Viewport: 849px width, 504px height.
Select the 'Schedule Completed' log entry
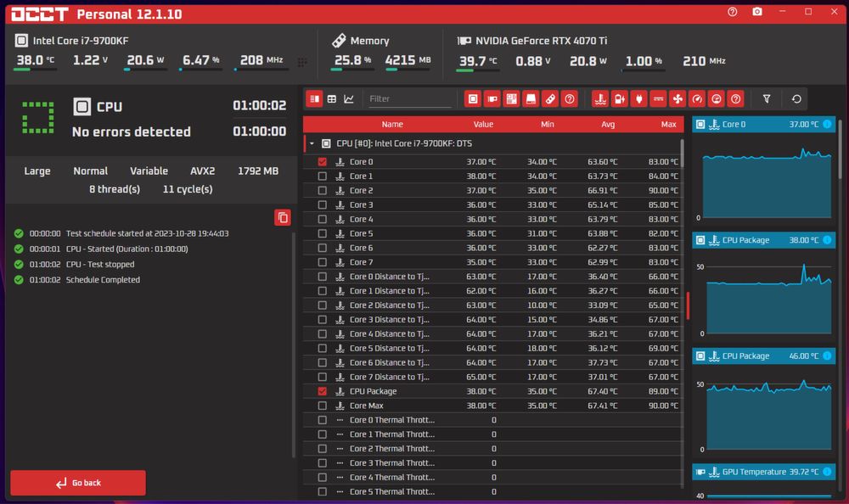[x=103, y=280]
